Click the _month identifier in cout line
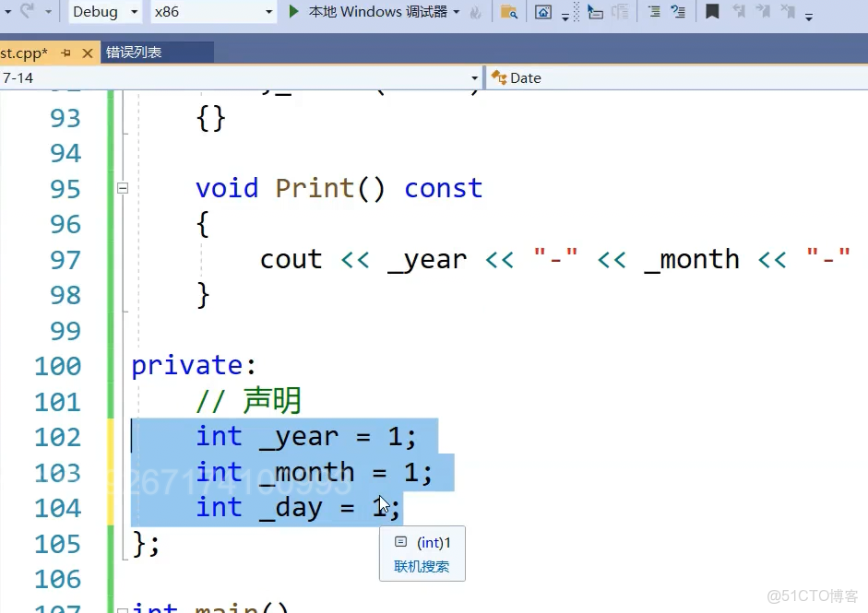 (x=692, y=259)
